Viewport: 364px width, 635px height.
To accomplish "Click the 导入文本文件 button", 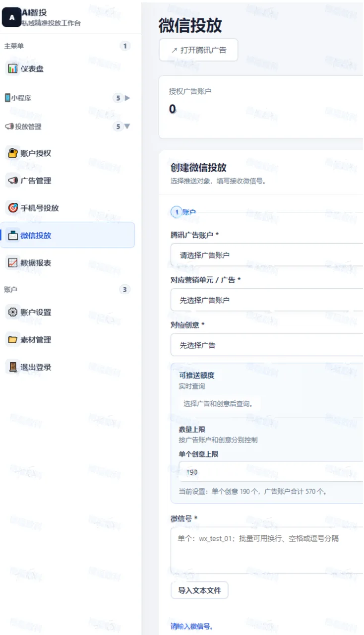I will click(x=199, y=590).
